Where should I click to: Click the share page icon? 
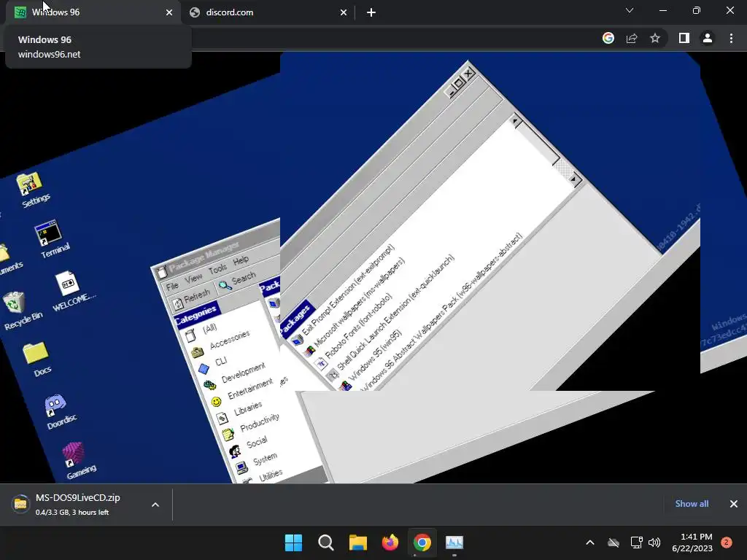pos(632,38)
